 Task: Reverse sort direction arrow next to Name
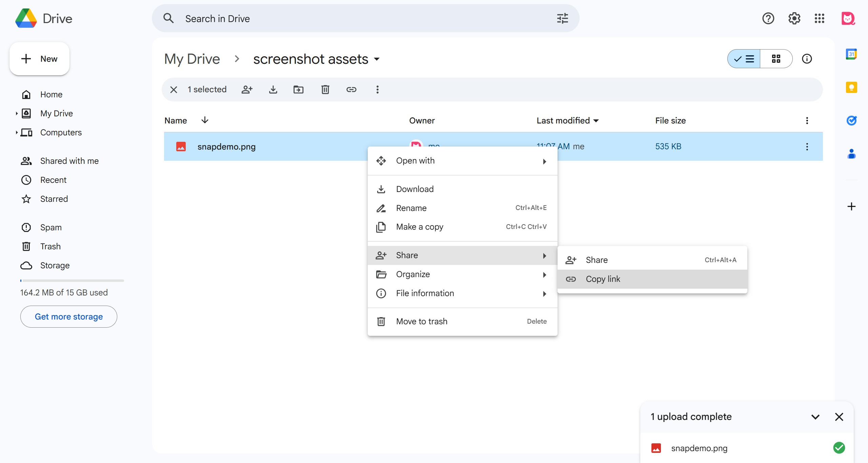coord(205,120)
